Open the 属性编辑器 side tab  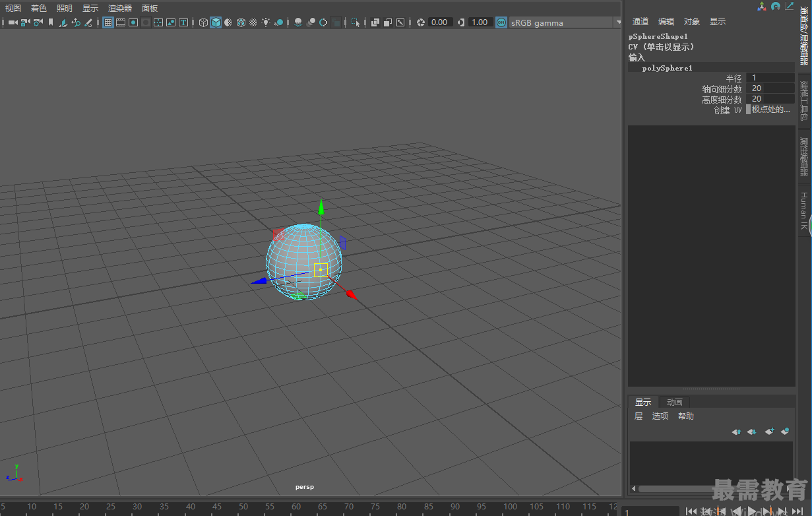coord(803,156)
